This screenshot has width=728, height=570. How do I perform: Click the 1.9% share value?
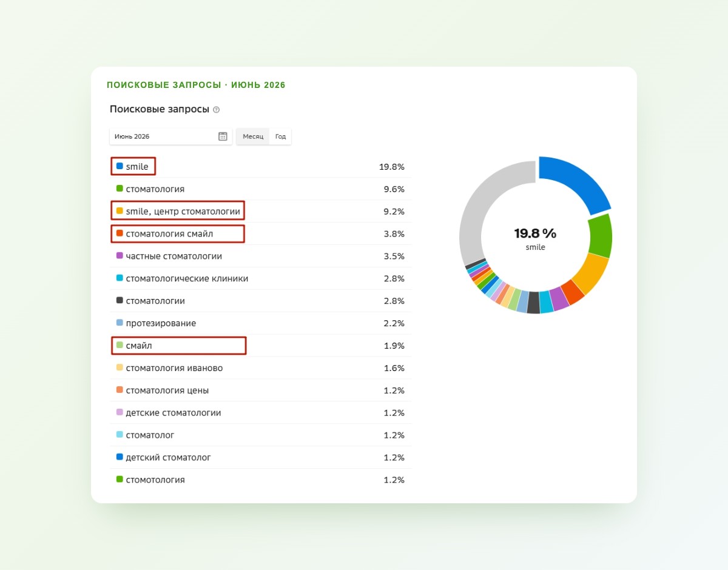coord(394,346)
